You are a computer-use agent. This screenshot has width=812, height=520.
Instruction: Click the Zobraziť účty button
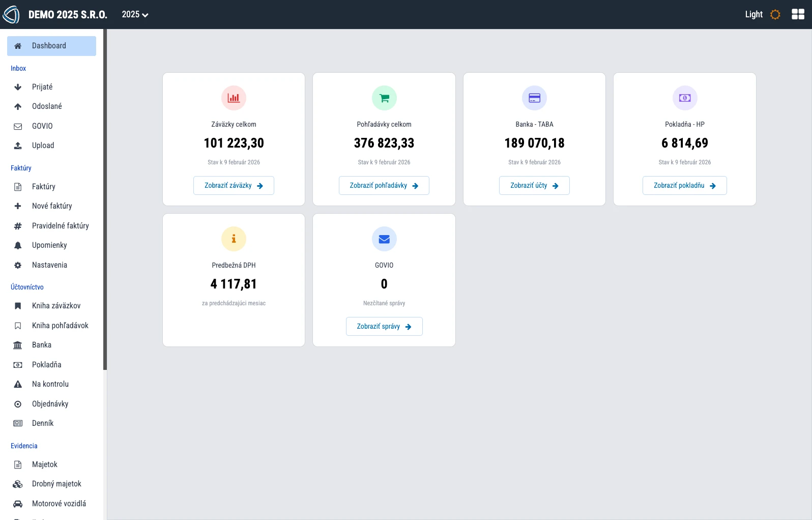(x=534, y=186)
